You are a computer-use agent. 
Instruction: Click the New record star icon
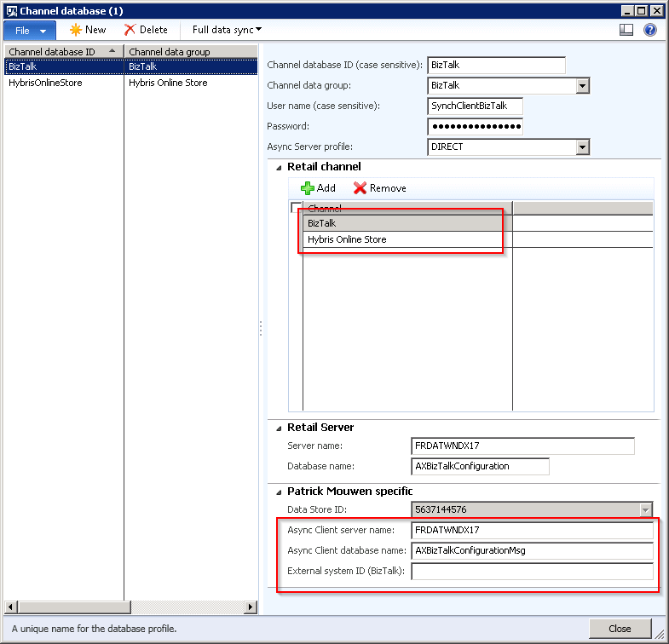point(76,30)
